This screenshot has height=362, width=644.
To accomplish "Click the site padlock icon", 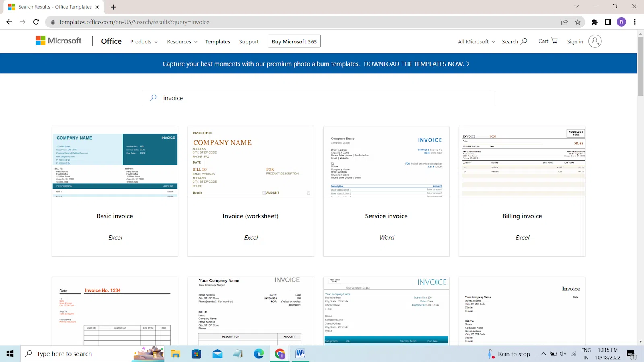I will [52, 22].
